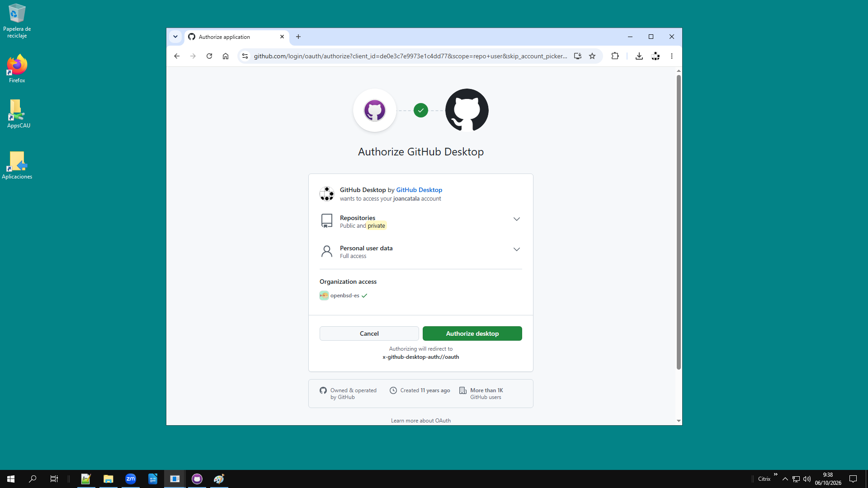Click the forward navigation arrow
868x488 pixels.
point(193,56)
